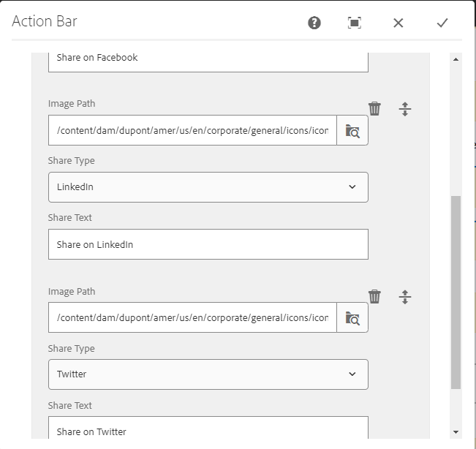Screen dimensions: 476x449
Task: Browse image path for Twitter item
Action: [352, 318]
